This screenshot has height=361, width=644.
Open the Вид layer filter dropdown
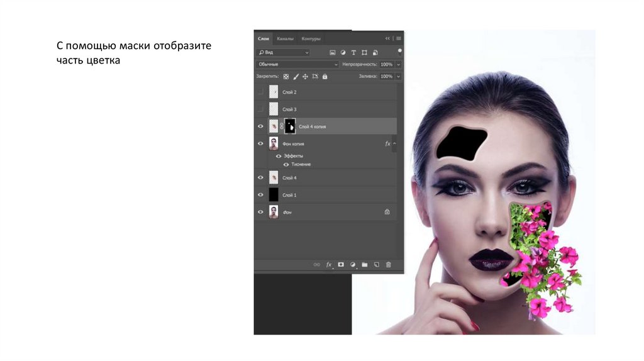tap(284, 53)
